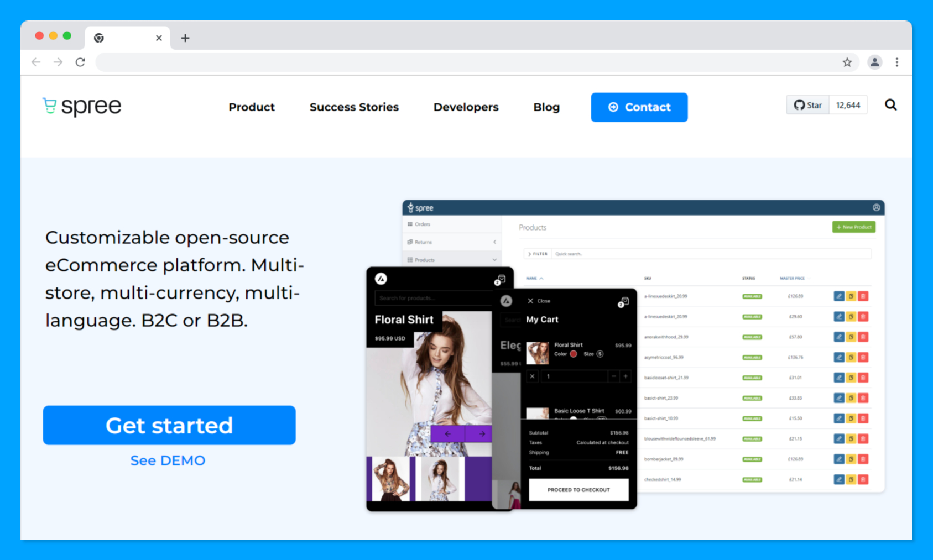Close the My Cart panel
The width and height of the screenshot is (933, 560).
coord(538,301)
